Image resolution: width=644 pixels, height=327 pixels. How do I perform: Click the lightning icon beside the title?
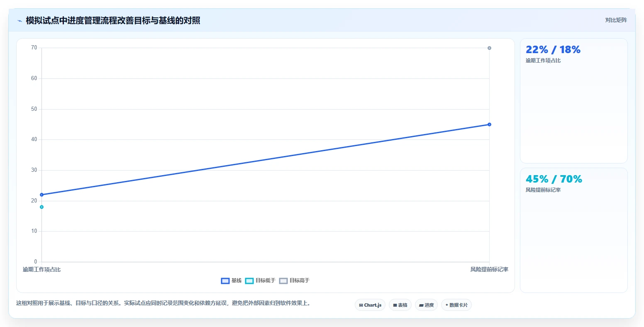[20, 21]
